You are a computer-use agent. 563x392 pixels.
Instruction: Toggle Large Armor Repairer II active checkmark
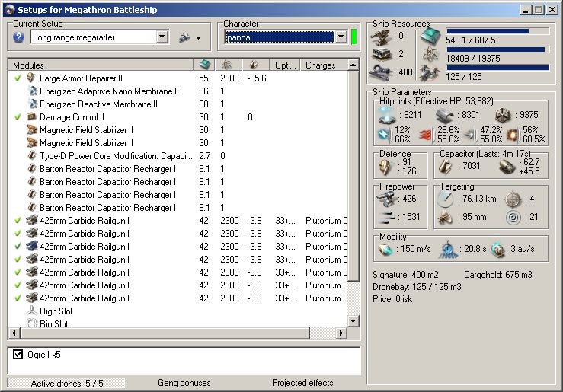18,78
